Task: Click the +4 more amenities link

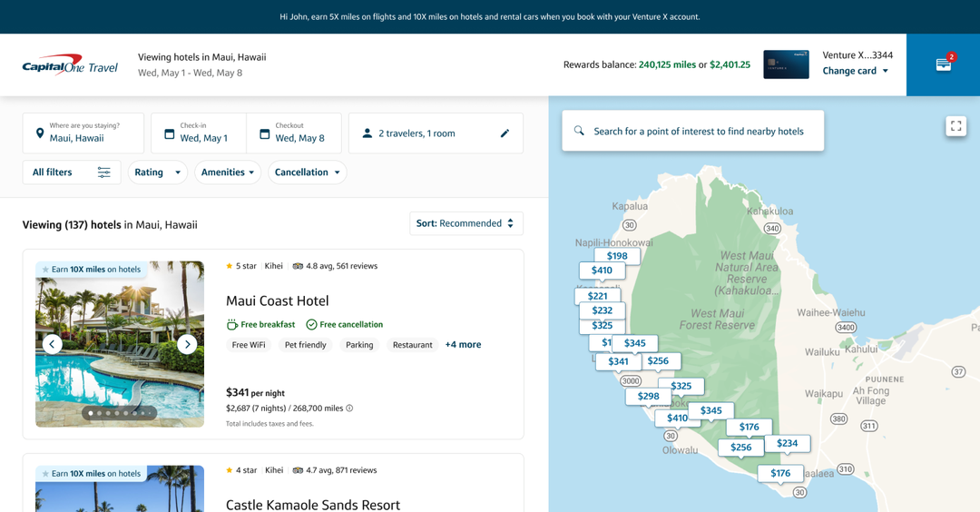Action: pos(463,345)
